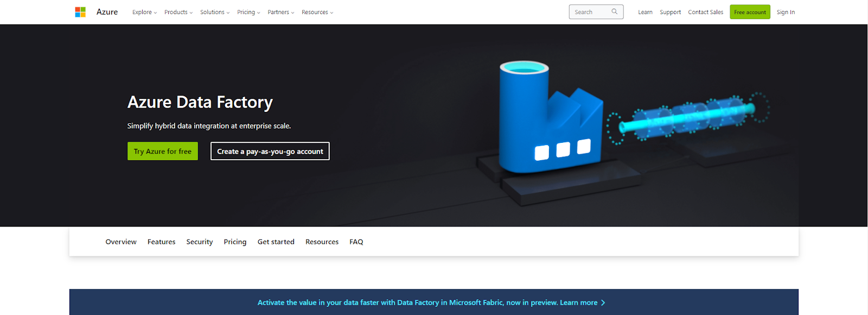Open the Learn link
The width and height of the screenshot is (868, 315).
pyautogui.click(x=645, y=12)
